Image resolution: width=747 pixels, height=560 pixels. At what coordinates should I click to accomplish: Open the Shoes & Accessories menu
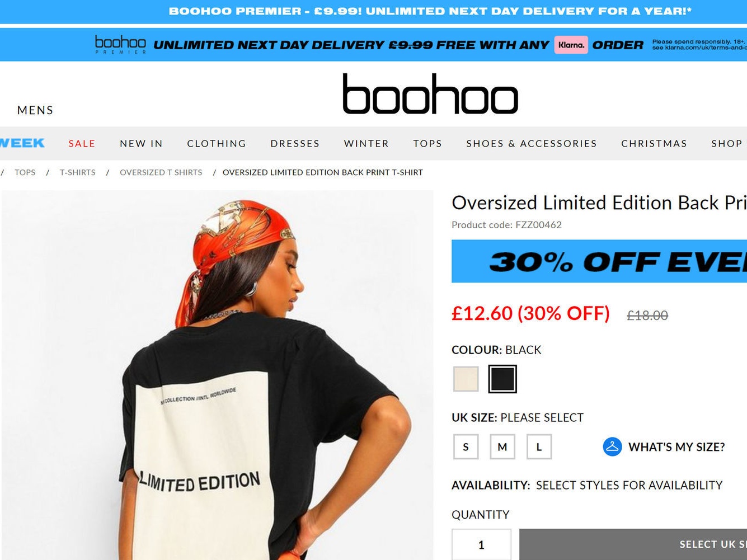click(x=532, y=143)
